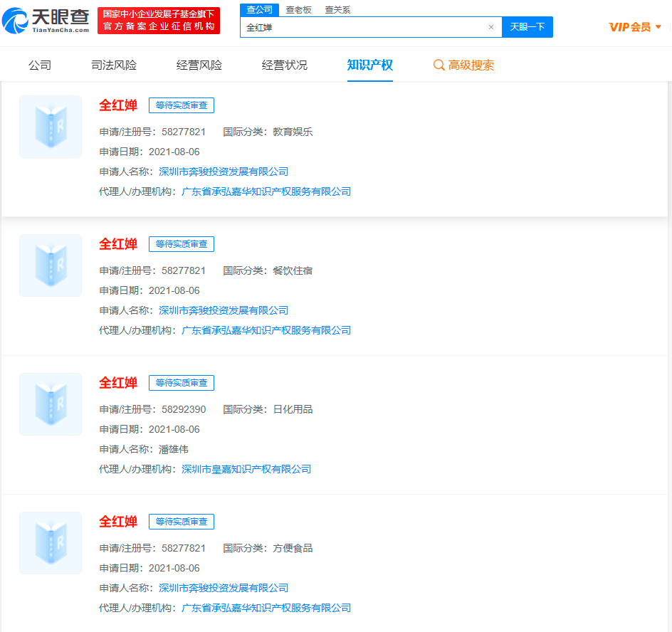
Task: Switch to the 司法风险 tab
Action: [114, 65]
